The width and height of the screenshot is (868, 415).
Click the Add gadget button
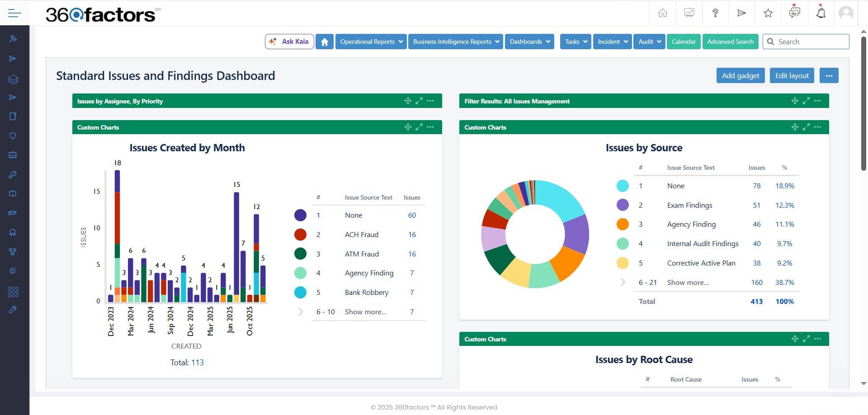741,75
